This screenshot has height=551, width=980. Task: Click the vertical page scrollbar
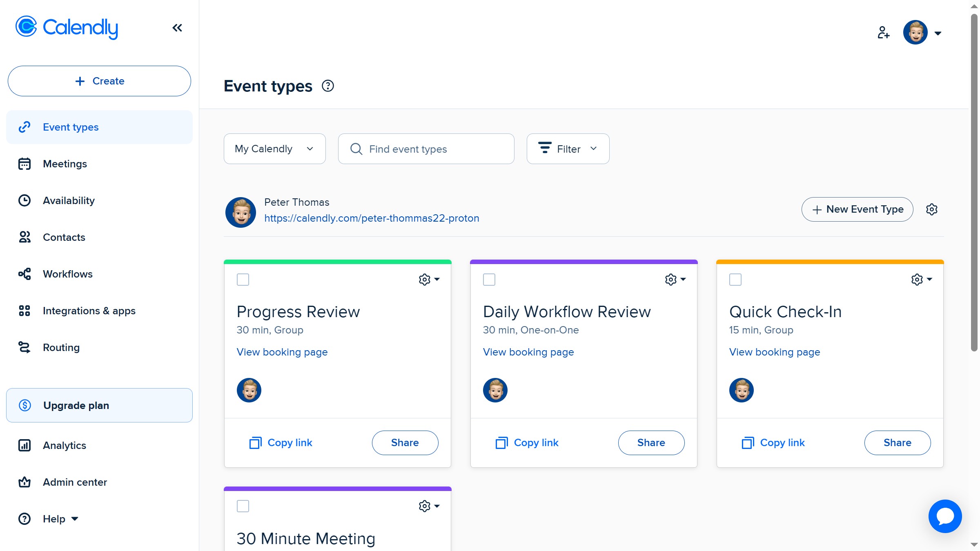[974, 184]
